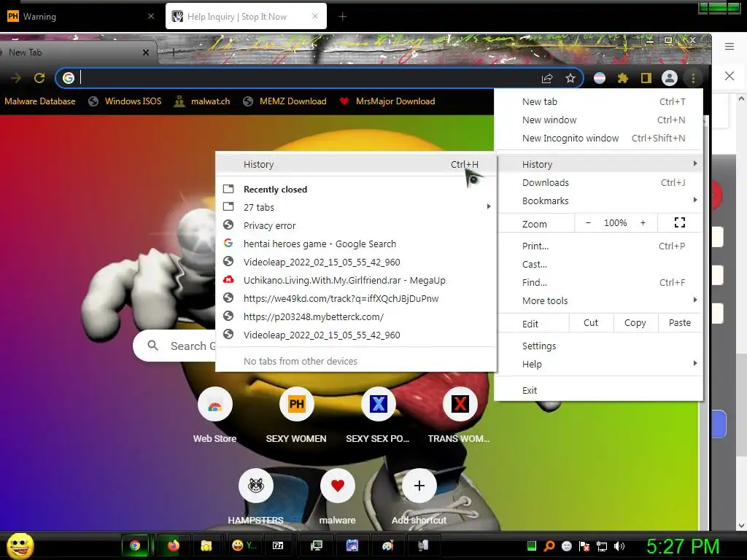Click the Copy button in Edit row
Viewport: 747px width, 560px height.
(635, 323)
